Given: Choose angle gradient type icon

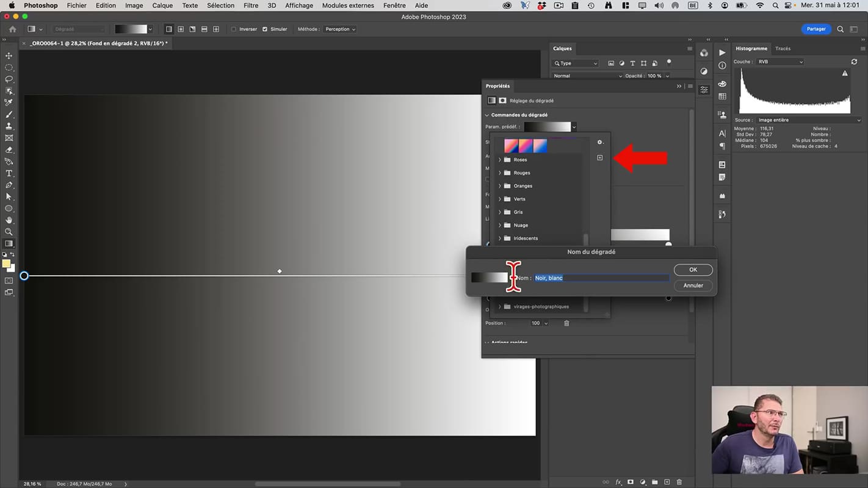Looking at the screenshot, I should click(192, 29).
